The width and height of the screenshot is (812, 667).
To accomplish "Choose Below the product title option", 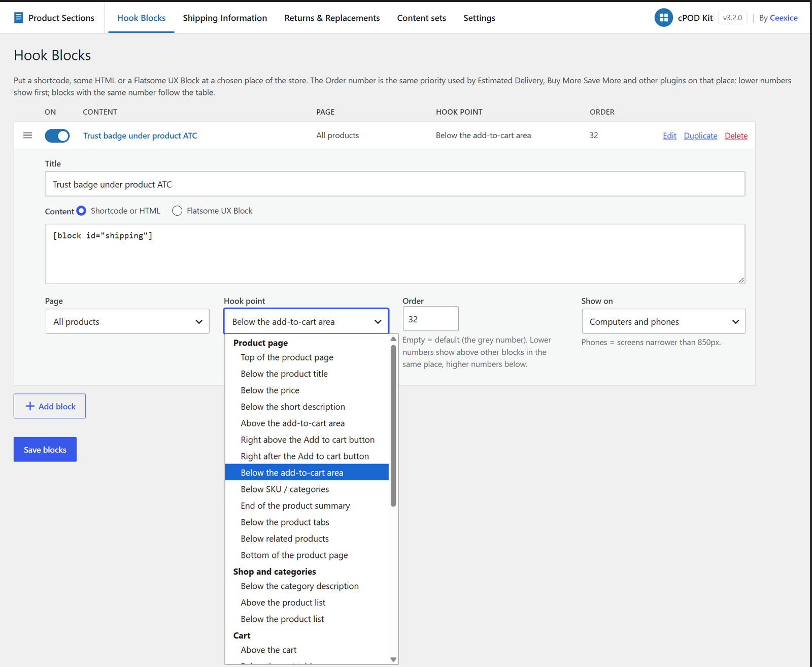I will click(x=307, y=374).
